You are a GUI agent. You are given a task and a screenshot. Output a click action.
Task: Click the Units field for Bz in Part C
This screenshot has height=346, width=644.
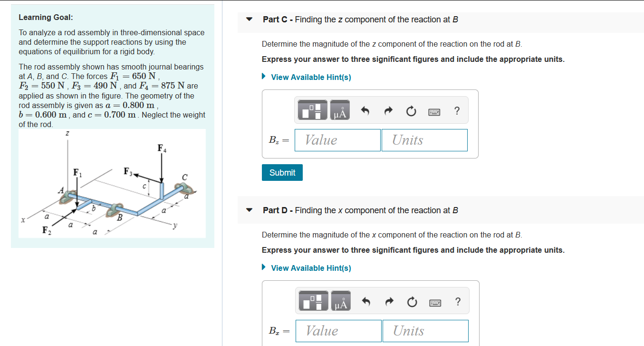424,140
